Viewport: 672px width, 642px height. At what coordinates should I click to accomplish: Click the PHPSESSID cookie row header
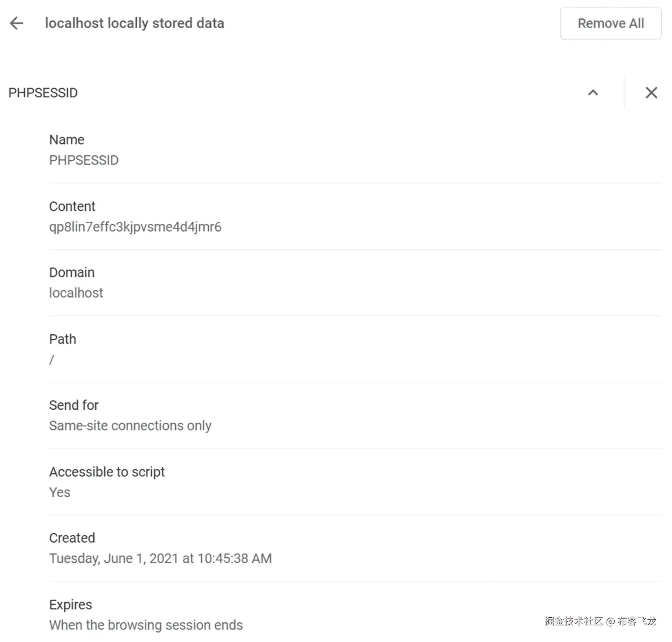[43, 93]
